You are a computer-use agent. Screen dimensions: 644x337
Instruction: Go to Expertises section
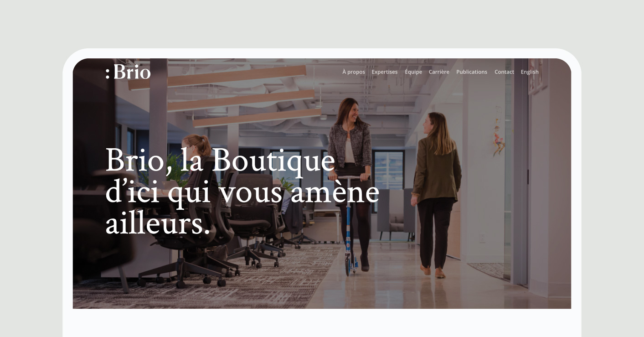tap(385, 72)
